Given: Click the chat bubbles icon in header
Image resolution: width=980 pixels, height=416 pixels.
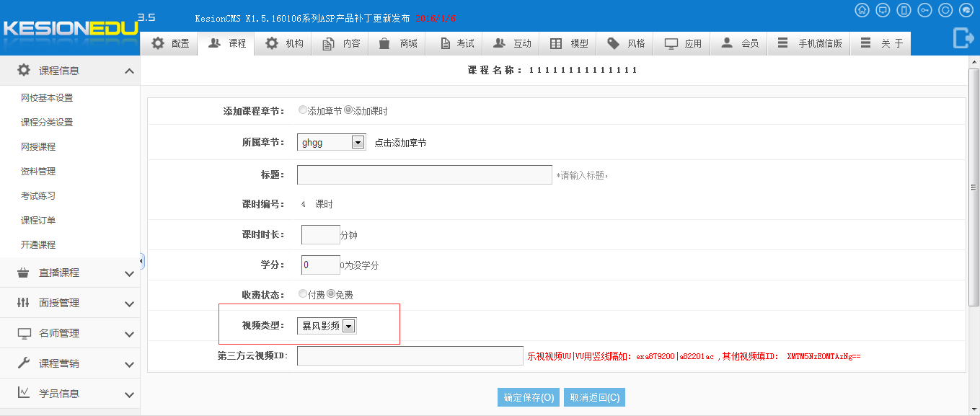Looking at the screenshot, I should (x=966, y=10).
